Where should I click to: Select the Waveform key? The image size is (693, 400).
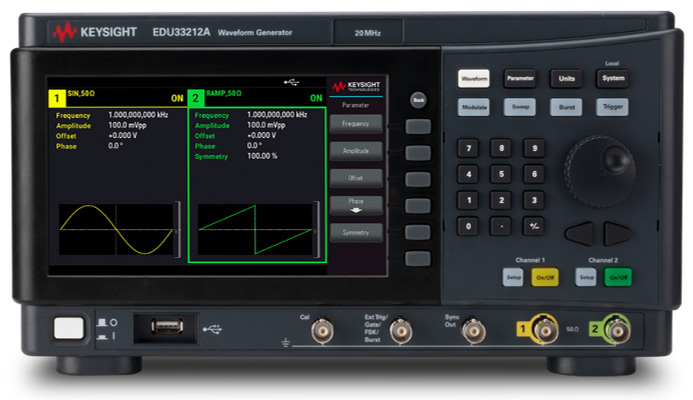474,79
